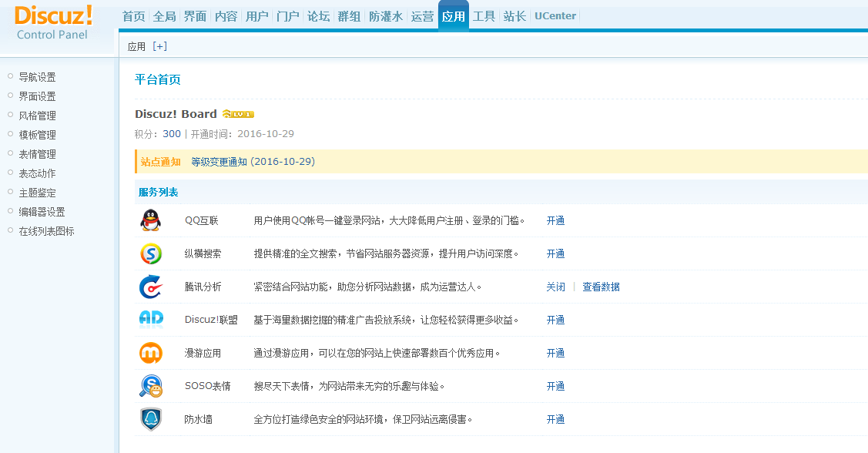The height and width of the screenshot is (453, 868).
Task: Open the 论坛 top menu
Action: [x=318, y=16]
